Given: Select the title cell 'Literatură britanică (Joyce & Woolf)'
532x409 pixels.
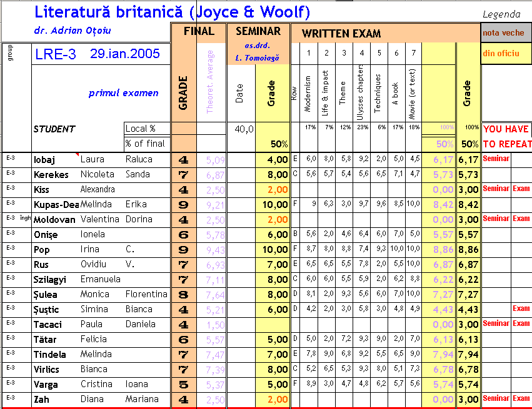Looking at the screenshot, I should click(x=173, y=12).
